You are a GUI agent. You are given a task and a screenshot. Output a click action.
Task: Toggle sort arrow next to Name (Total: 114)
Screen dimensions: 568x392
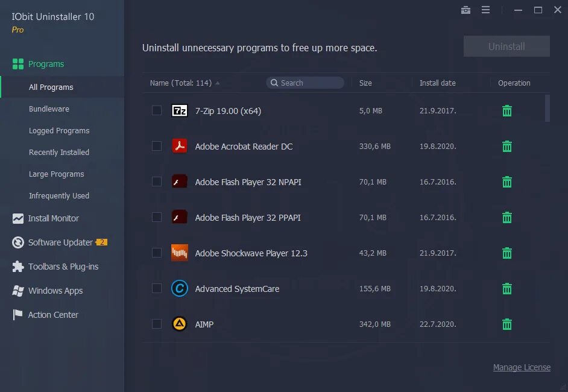(217, 83)
